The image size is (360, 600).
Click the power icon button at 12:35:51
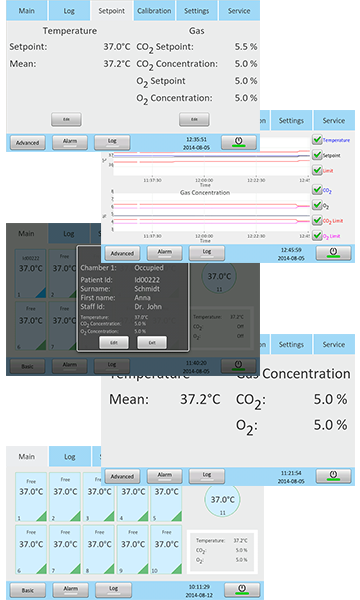coord(239,142)
